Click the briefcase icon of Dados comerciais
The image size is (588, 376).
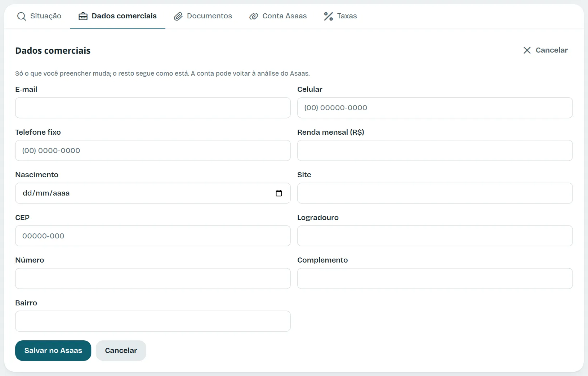tap(83, 16)
